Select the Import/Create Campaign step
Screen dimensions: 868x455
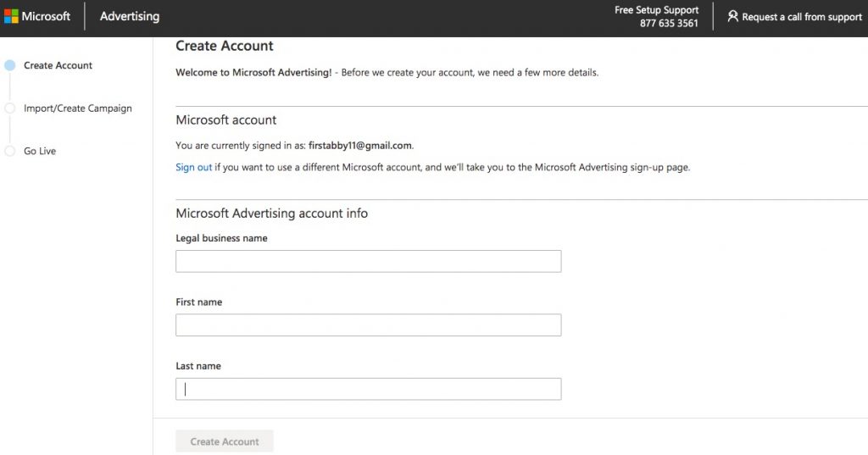(x=77, y=108)
